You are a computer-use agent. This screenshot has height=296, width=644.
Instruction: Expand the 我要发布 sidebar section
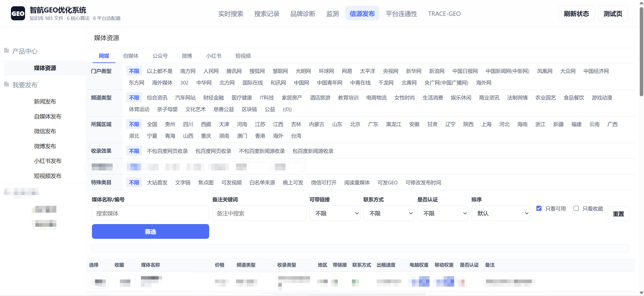pyautogui.click(x=25, y=85)
